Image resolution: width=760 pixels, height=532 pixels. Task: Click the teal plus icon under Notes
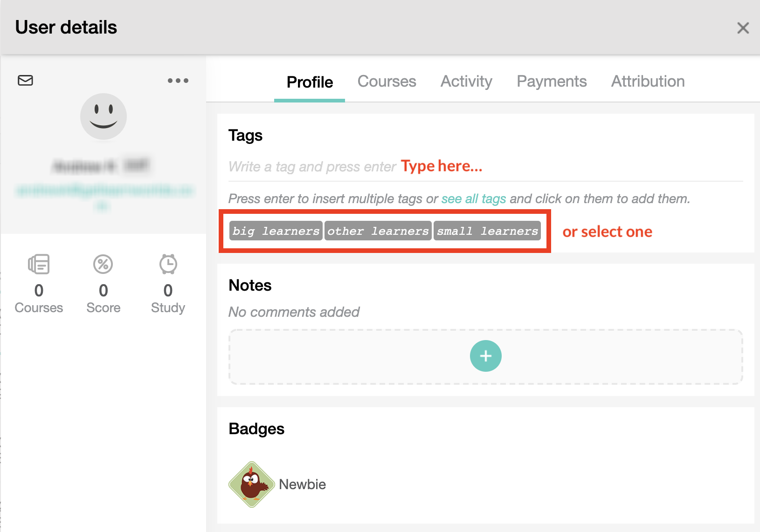coord(485,356)
